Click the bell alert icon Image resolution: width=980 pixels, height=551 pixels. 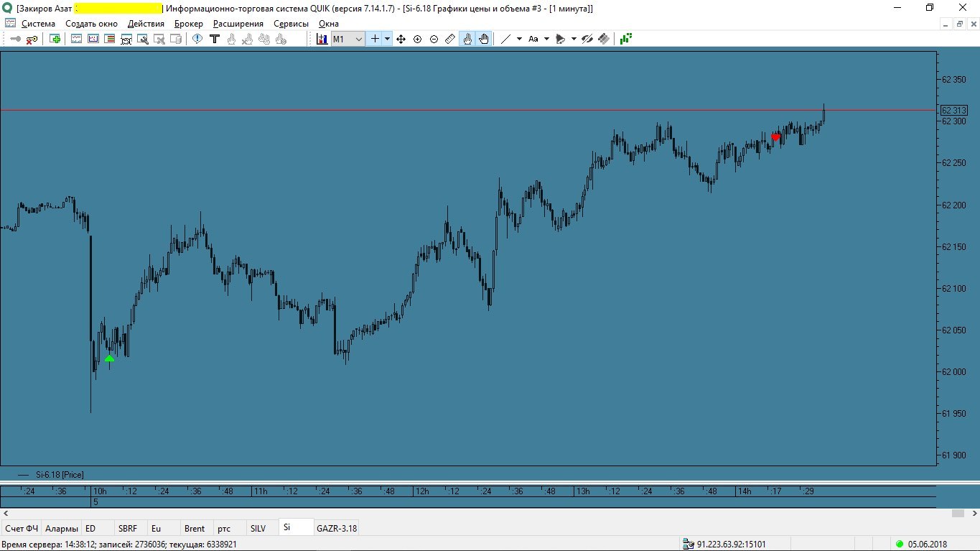[x=561, y=39]
